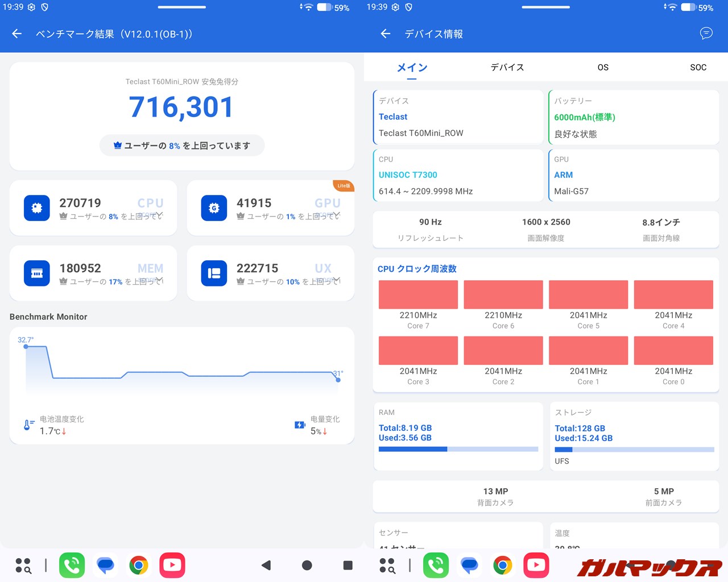Switch to the SOC tab
Screen dimensions: 728x582
point(698,67)
